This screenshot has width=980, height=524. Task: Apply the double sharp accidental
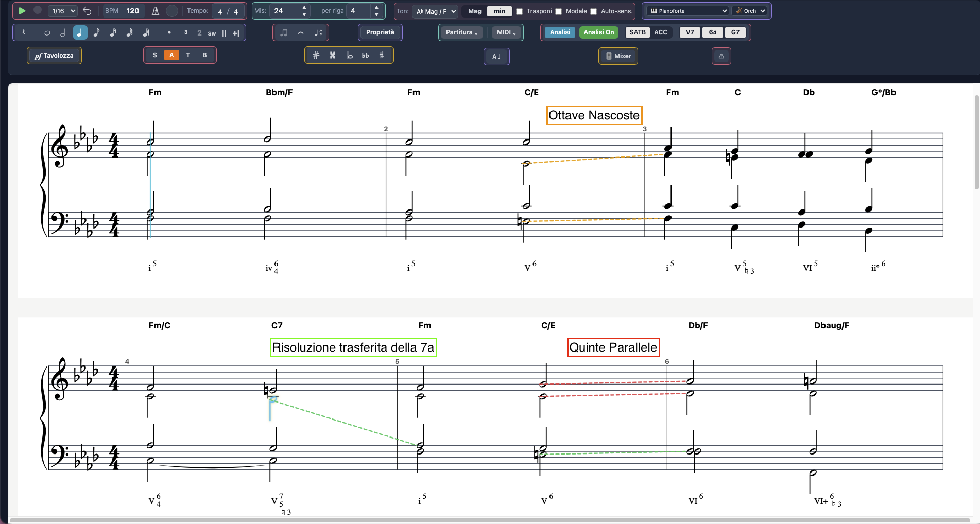pyautogui.click(x=333, y=55)
